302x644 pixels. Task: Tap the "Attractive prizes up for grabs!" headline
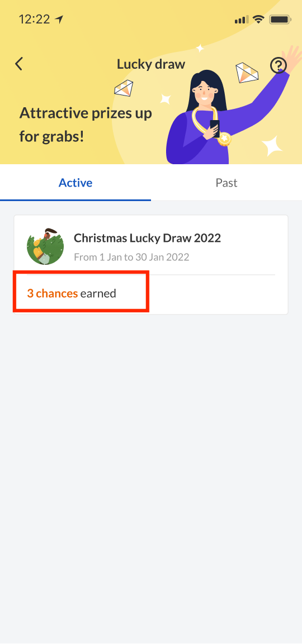click(x=86, y=125)
